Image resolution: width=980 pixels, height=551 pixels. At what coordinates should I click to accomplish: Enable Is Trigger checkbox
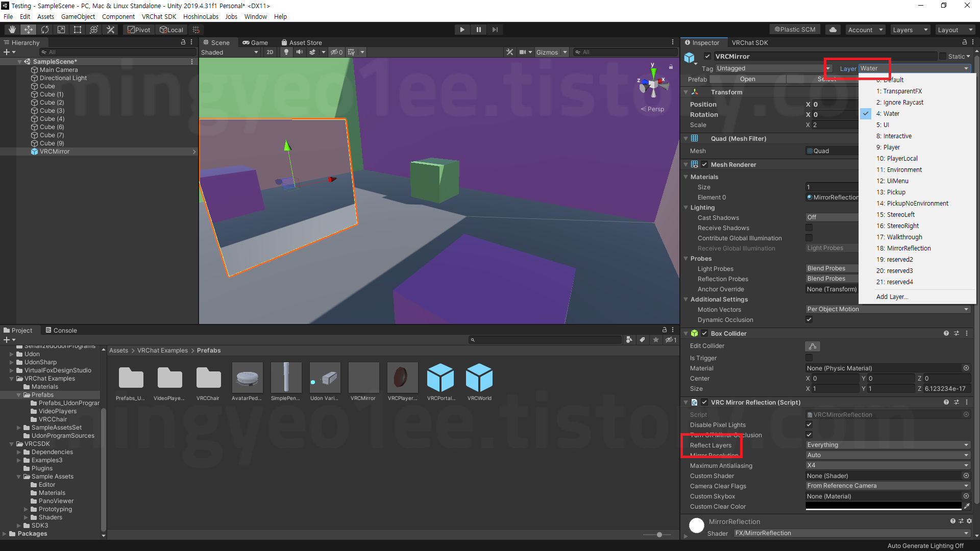(x=809, y=358)
